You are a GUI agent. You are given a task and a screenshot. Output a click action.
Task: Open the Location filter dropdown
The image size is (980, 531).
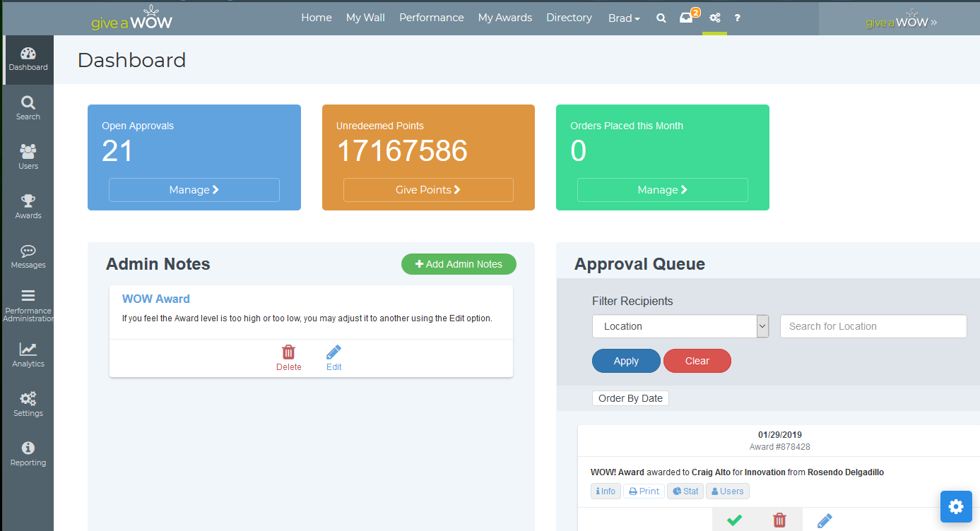[x=680, y=326]
